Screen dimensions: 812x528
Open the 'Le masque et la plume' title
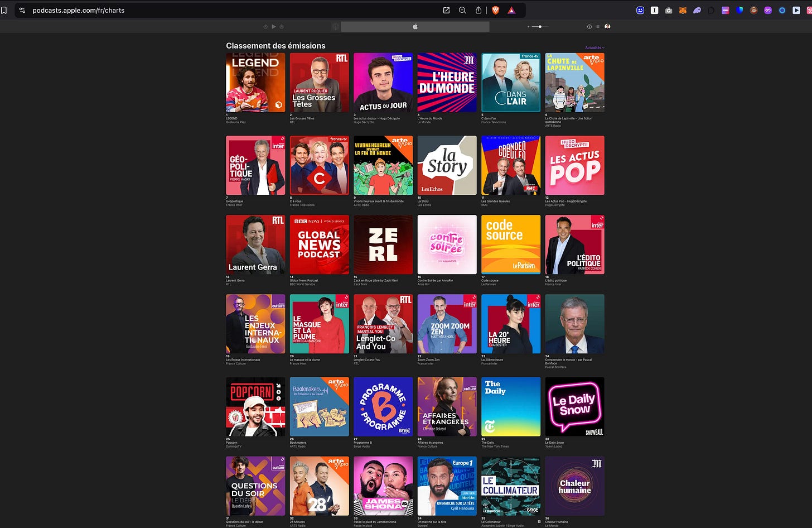point(305,359)
